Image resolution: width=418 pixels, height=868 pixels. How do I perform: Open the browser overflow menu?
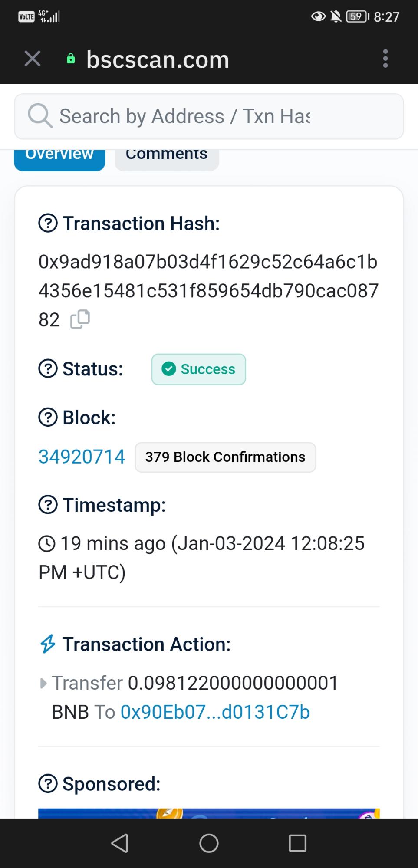point(385,58)
